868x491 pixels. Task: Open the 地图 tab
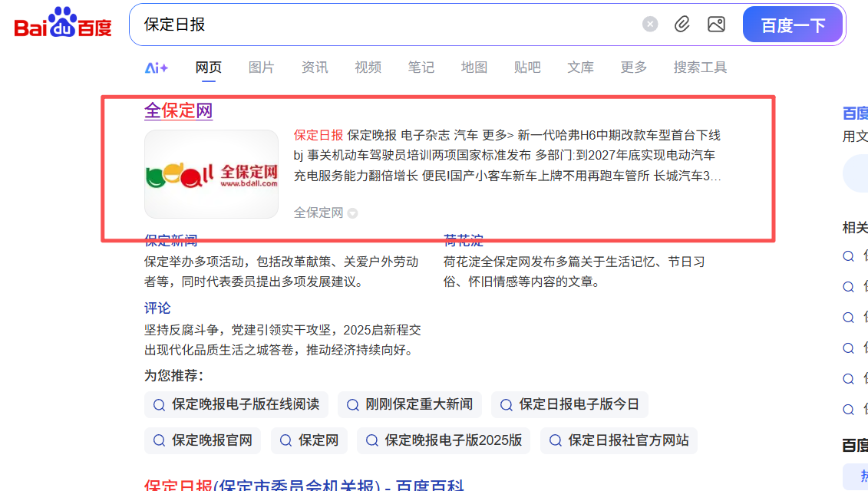(474, 68)
